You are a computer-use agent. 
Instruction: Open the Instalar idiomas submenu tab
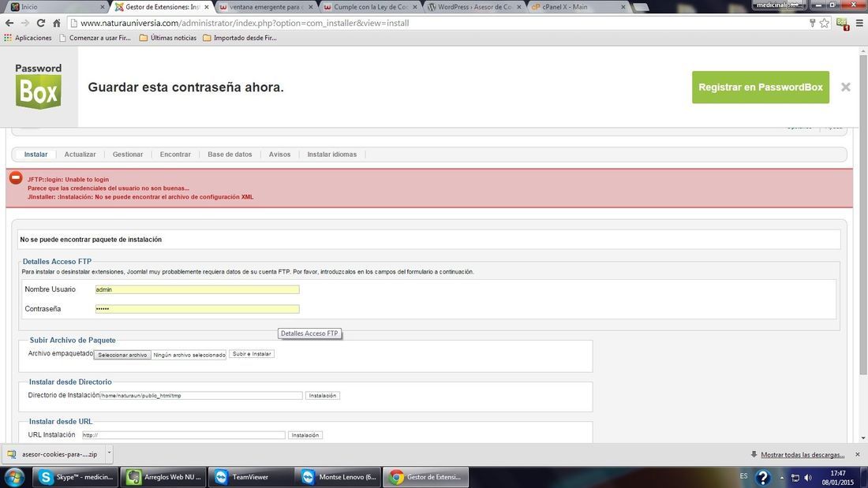[332, 155]
